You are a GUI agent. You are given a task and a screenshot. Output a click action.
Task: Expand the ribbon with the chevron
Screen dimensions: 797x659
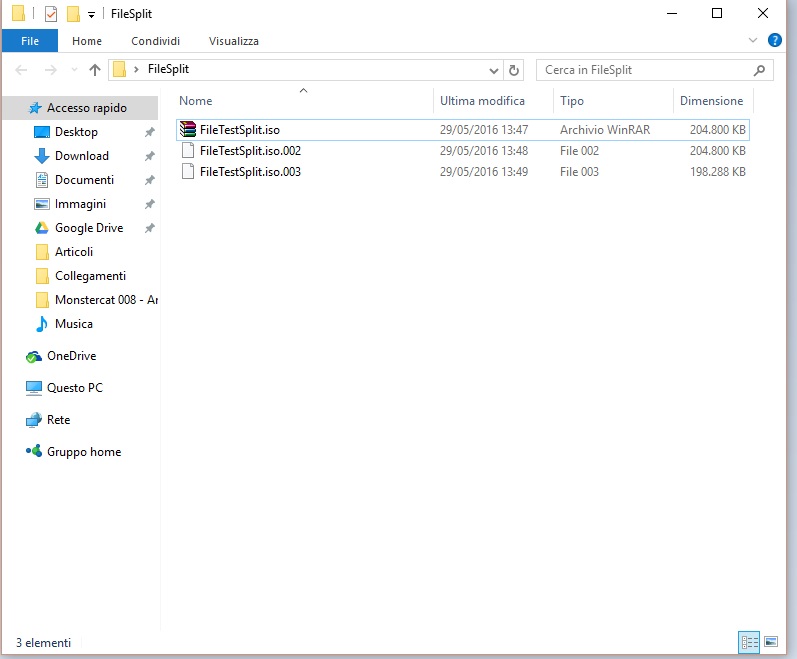(753, 41)
